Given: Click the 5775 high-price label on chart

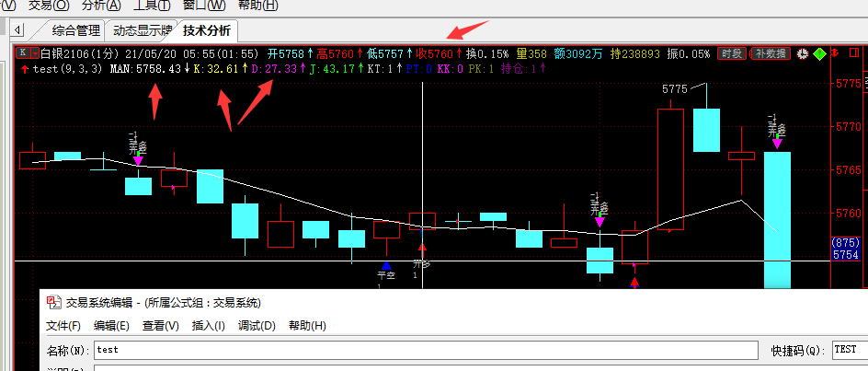Looking at the screenshot, I should 675,88.
